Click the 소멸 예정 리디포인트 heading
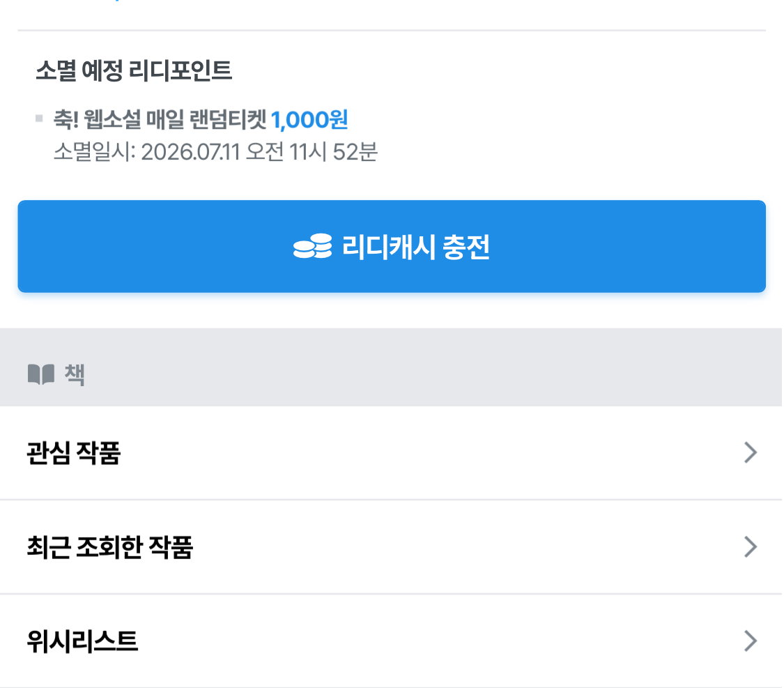 134,70
